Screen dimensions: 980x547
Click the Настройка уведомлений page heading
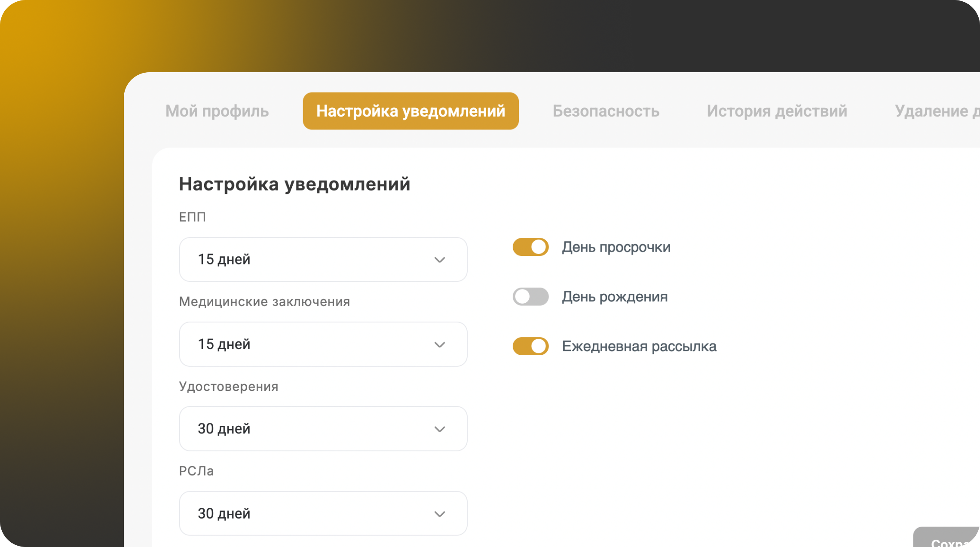pos(294,184)
